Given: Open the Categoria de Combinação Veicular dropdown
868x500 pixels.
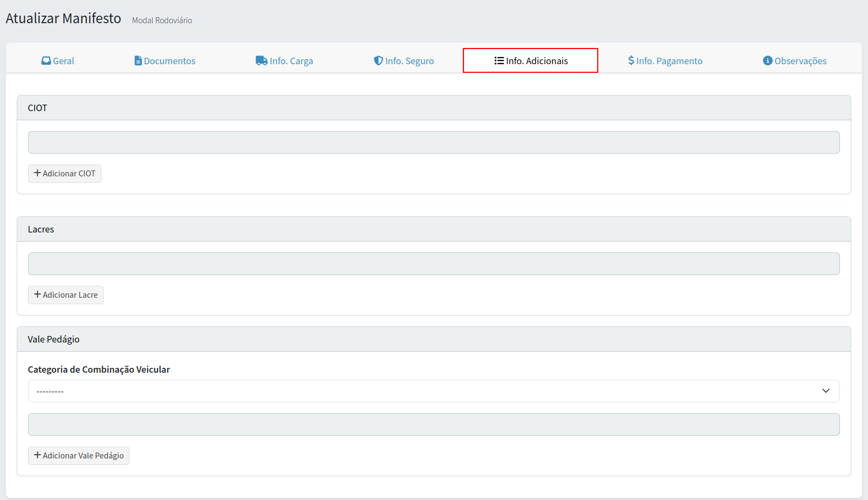Looking at the screenshot, I should 426,391.
